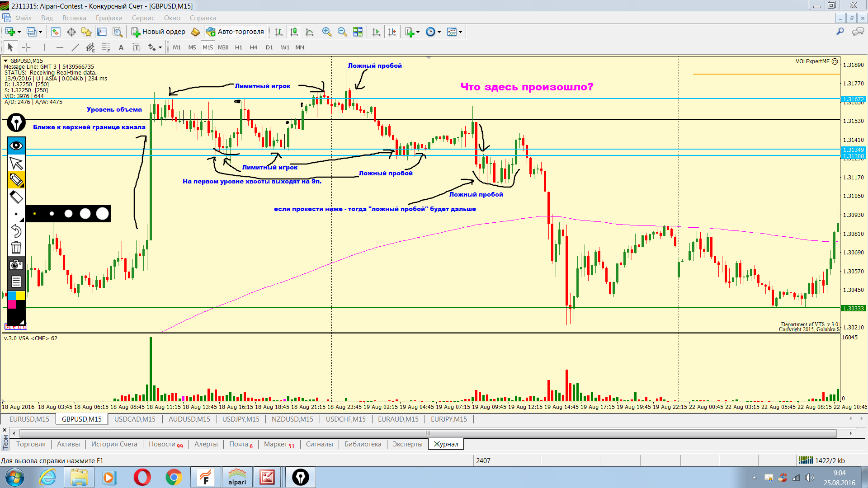
Task: Click the undo arrow in the drawing palette
Action: [16, 231]
